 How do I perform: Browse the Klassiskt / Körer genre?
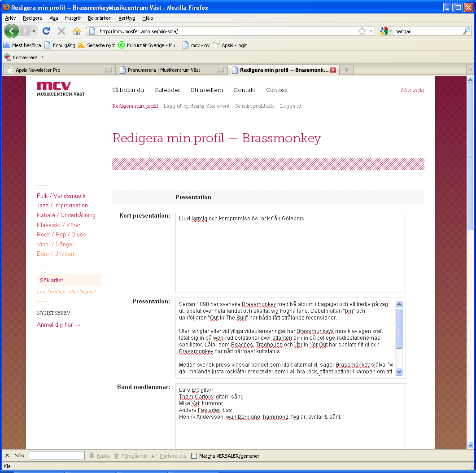tap(59, 225)
